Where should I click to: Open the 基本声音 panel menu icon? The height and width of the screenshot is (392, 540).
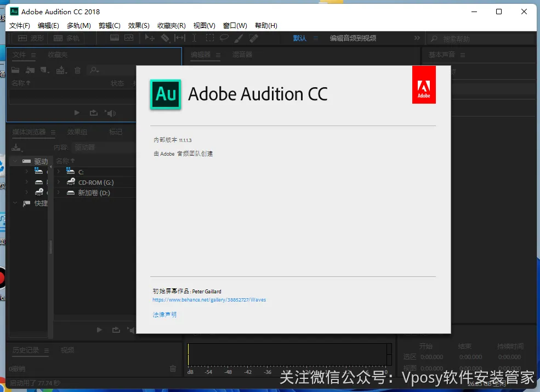[x=463, y=55]
